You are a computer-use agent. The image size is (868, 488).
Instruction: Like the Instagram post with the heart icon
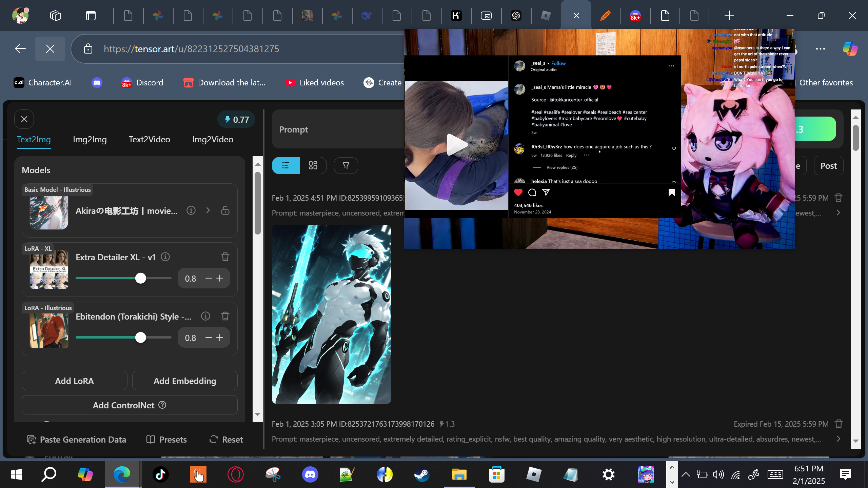[518, 192]
